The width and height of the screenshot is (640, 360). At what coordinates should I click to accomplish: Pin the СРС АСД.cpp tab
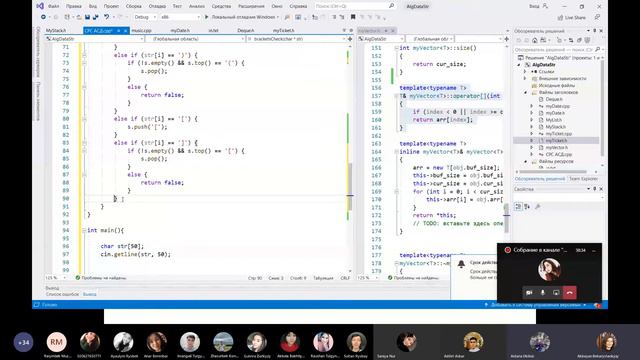tap(118, 31)
